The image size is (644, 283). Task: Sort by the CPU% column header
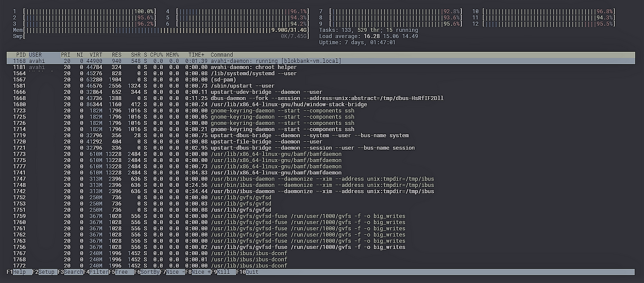click(x=156, y=55)
